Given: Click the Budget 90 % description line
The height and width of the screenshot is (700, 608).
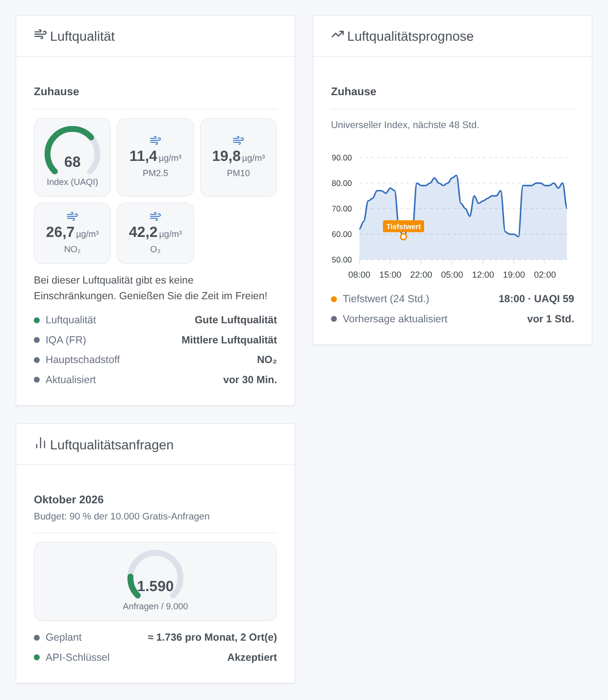Looking at the screenshot, I should [x=122, y=517].
